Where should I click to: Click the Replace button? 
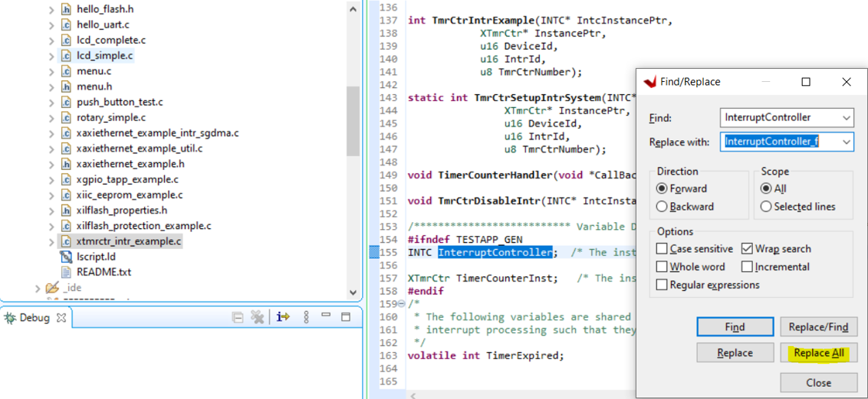[x=735, y=352]
